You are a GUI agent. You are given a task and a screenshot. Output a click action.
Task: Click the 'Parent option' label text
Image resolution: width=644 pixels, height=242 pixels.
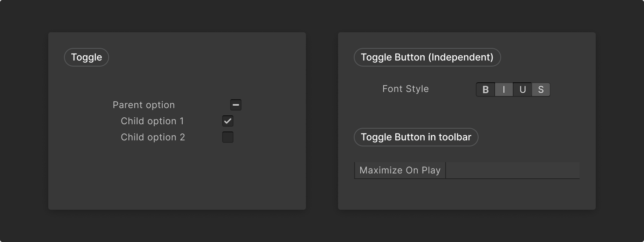pyautogui.click(x=144, y=105)
